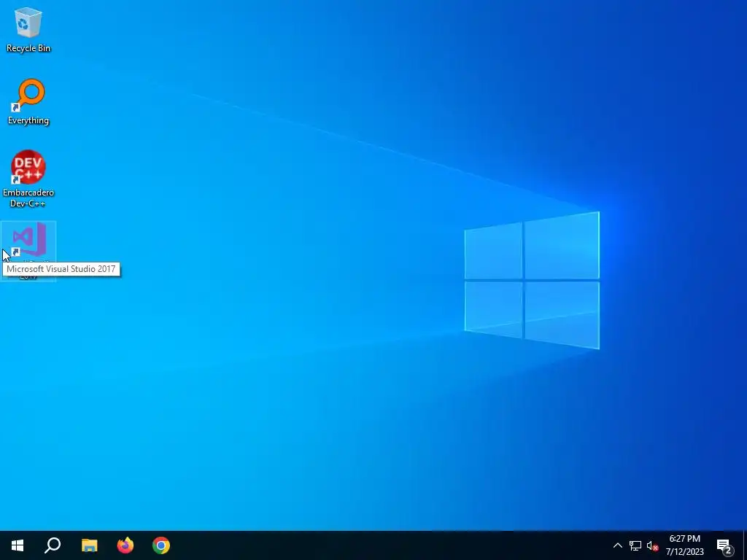Launch File Explorer from taskbar
This screenshot has width=747, height=560.
click(89, 545)
